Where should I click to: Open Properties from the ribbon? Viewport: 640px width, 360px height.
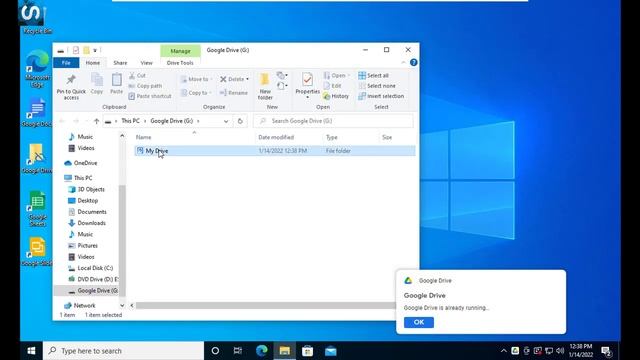pyautogui.click(x=307, y=85)
